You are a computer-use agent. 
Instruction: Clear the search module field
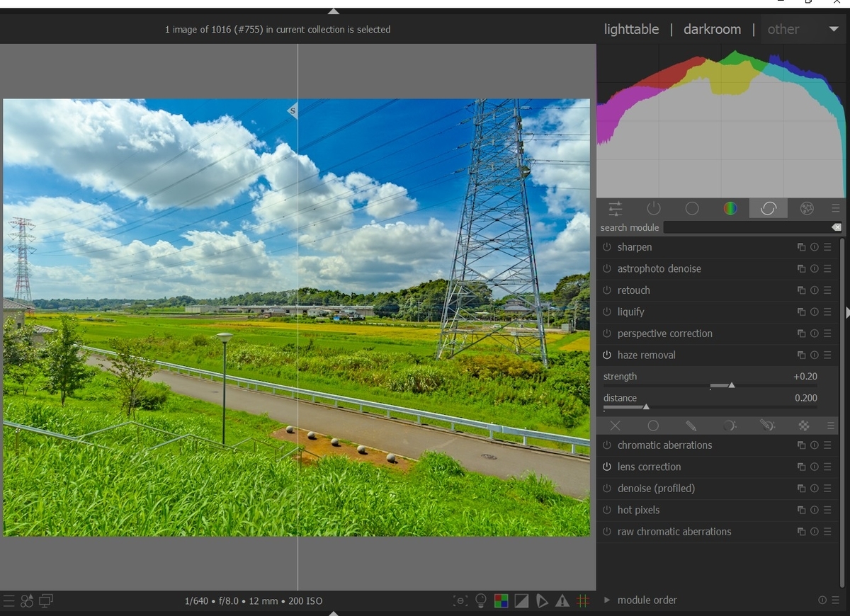coord(837,227)
